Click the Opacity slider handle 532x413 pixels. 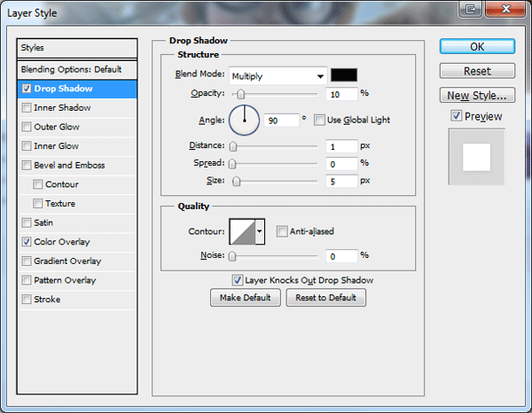tap(240, 94)
